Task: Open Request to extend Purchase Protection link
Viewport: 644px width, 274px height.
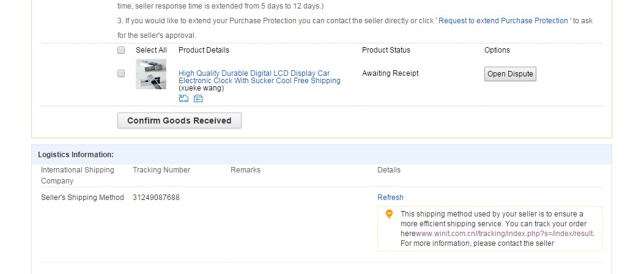Action: (503, 21)
